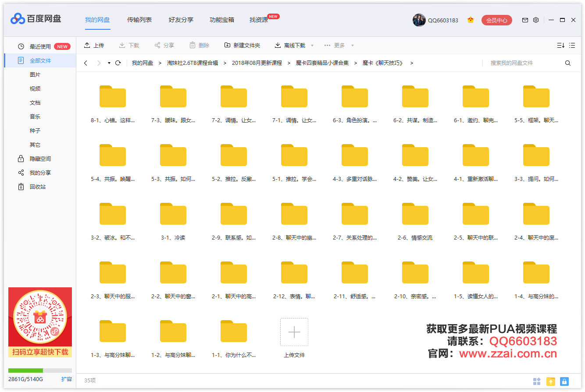Open the dropdown arrow beside 离线下载
Screen dimensions: 585x392
point(312,46)
